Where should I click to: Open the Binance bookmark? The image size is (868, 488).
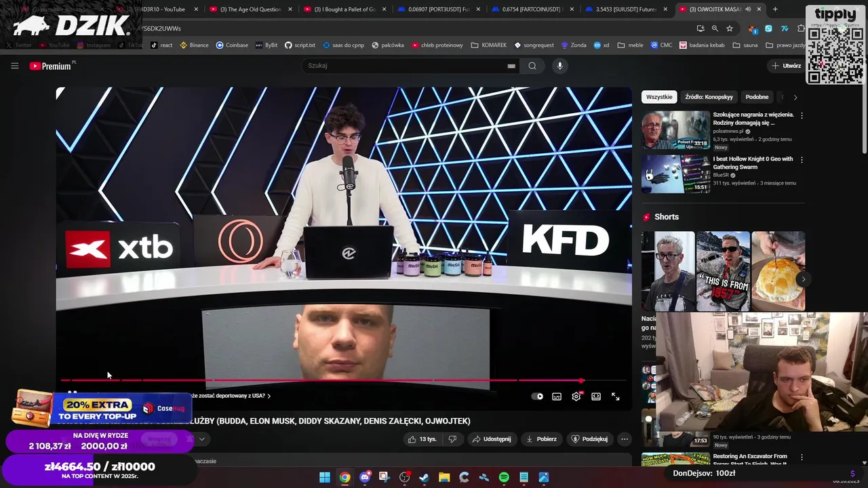tap(194, 45)
